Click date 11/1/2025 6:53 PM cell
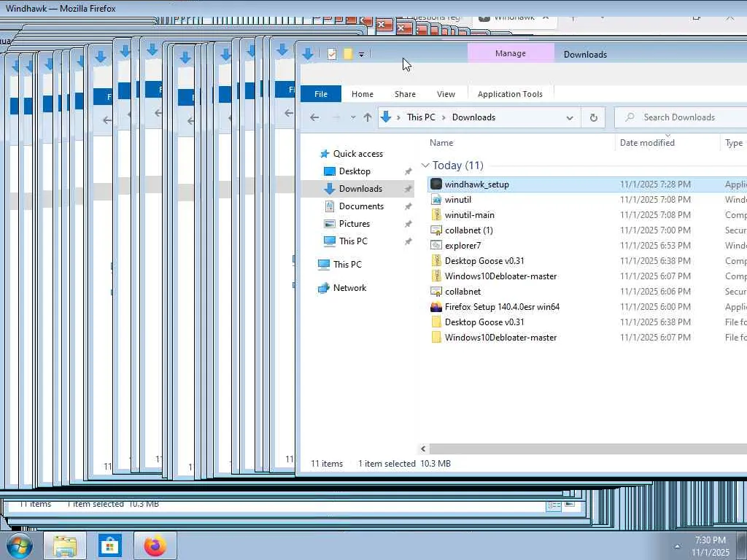Image resolution: width=747 pixels, height=560 pixels. (655, 245)
